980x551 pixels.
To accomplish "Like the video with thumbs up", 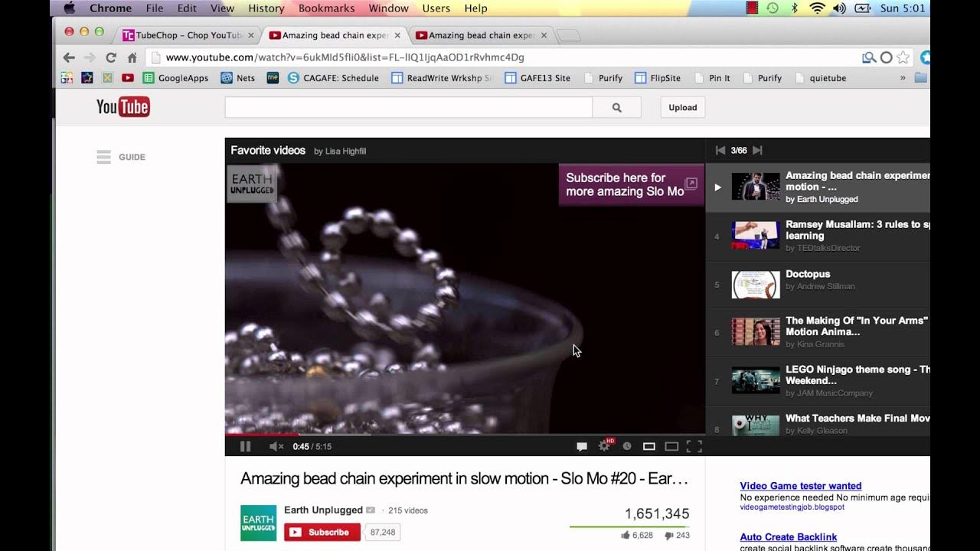I will coord(626,536).
